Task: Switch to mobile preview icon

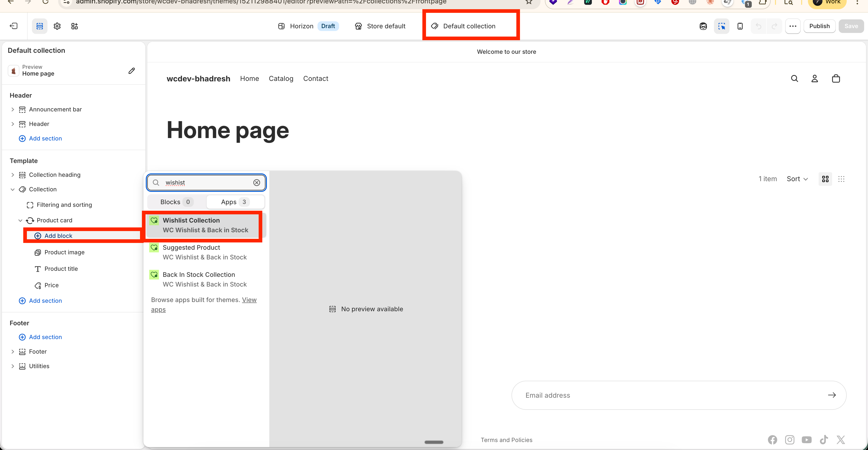Action: pyautogui.click(x=740, y=26)
